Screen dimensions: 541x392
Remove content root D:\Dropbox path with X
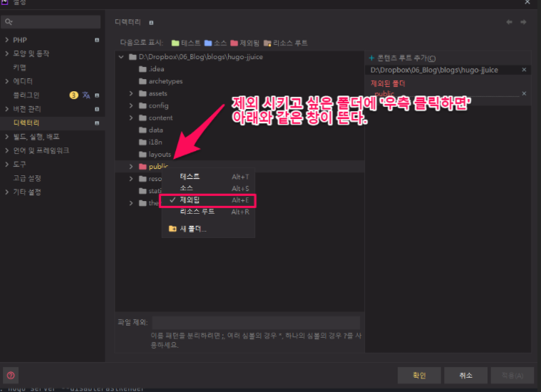coord(524,70)
